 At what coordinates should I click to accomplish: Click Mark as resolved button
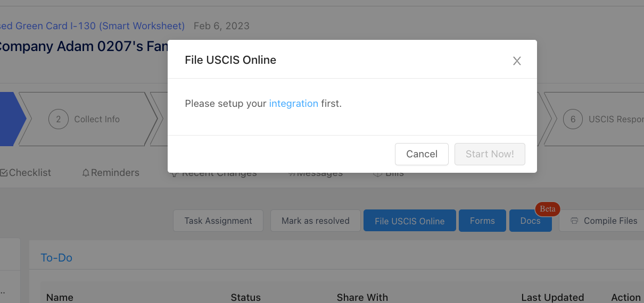coord(316,221)
